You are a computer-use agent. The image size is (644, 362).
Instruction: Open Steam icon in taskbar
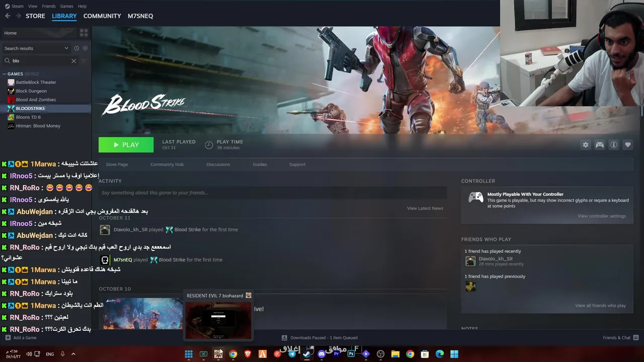[x=306, y=354]
